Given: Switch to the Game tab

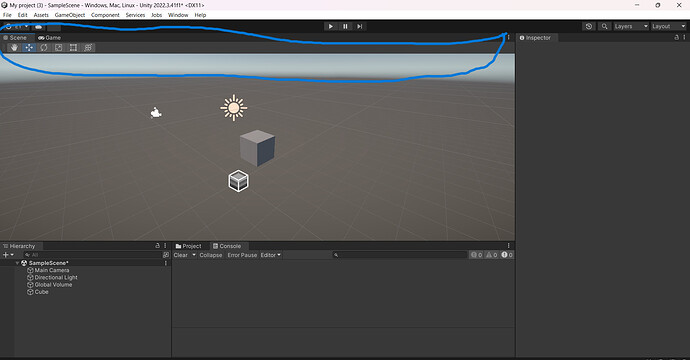Looking at the screenshot, I should (49, 38).
